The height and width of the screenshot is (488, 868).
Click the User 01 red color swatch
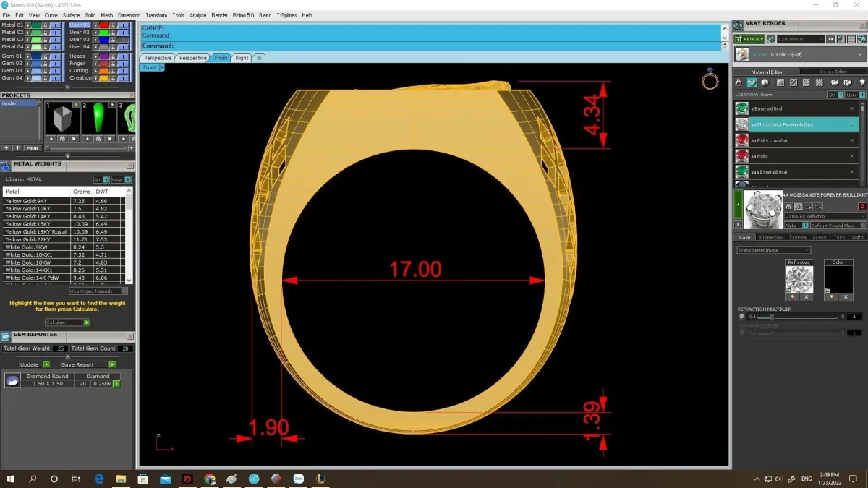pos(104,25)
